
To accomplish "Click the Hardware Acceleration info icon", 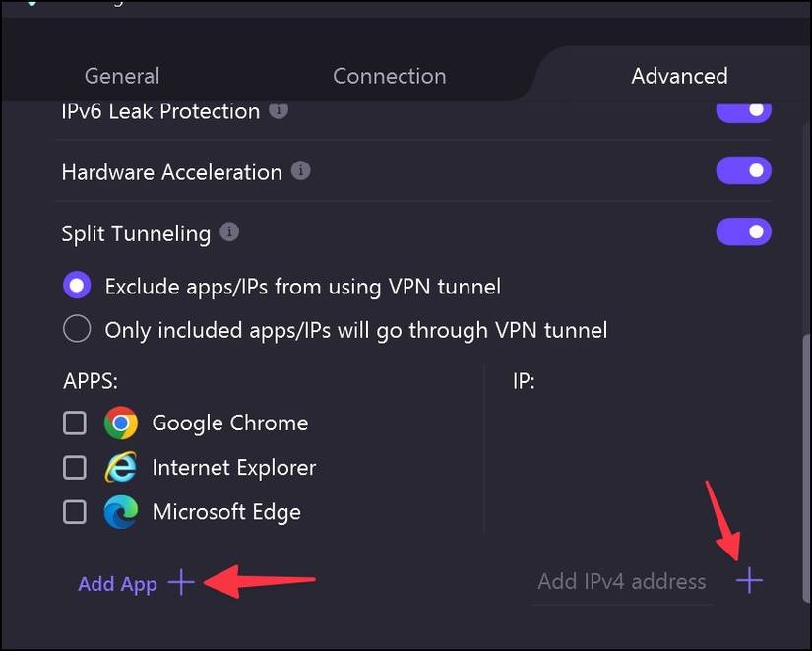I will pyautogui.click(x=300, y=170).
